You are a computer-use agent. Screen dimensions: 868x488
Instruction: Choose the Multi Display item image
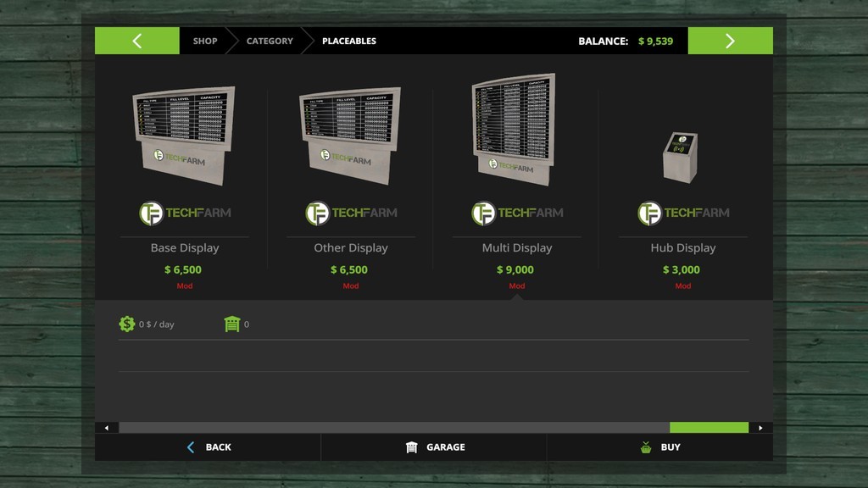coord(514,129)
